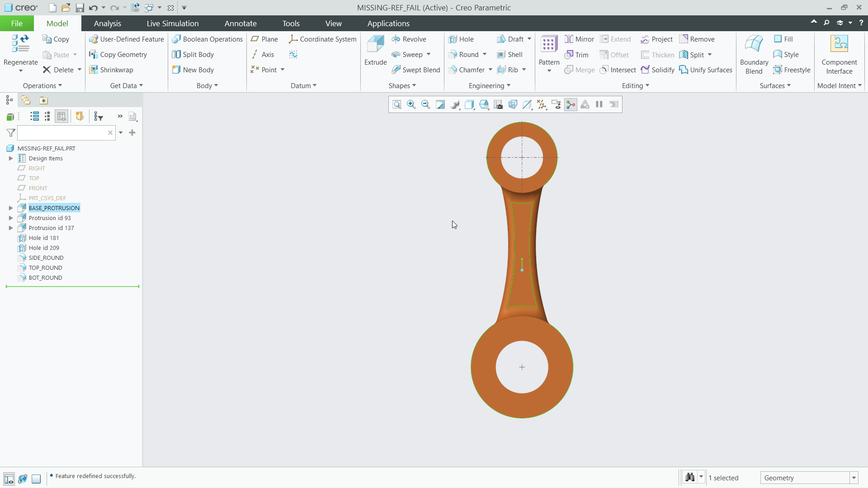Open the Analysis ribbon tab
868x488 pixels.
(107, 23)
